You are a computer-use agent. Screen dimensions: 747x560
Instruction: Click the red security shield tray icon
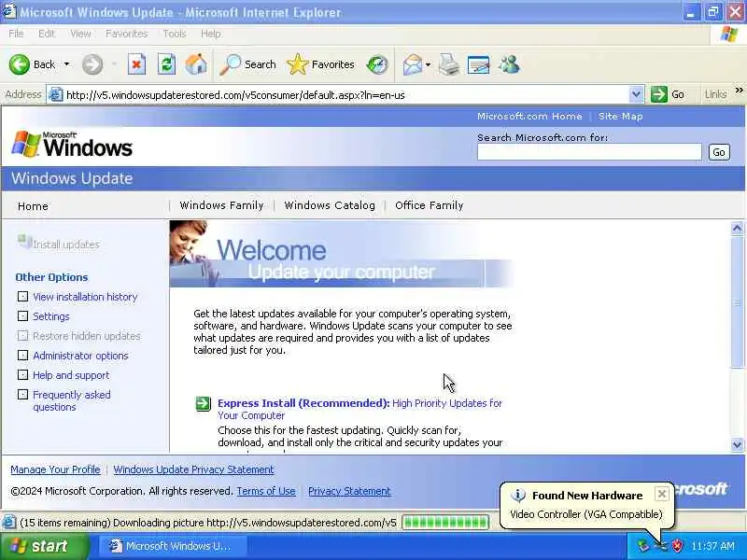677,546
